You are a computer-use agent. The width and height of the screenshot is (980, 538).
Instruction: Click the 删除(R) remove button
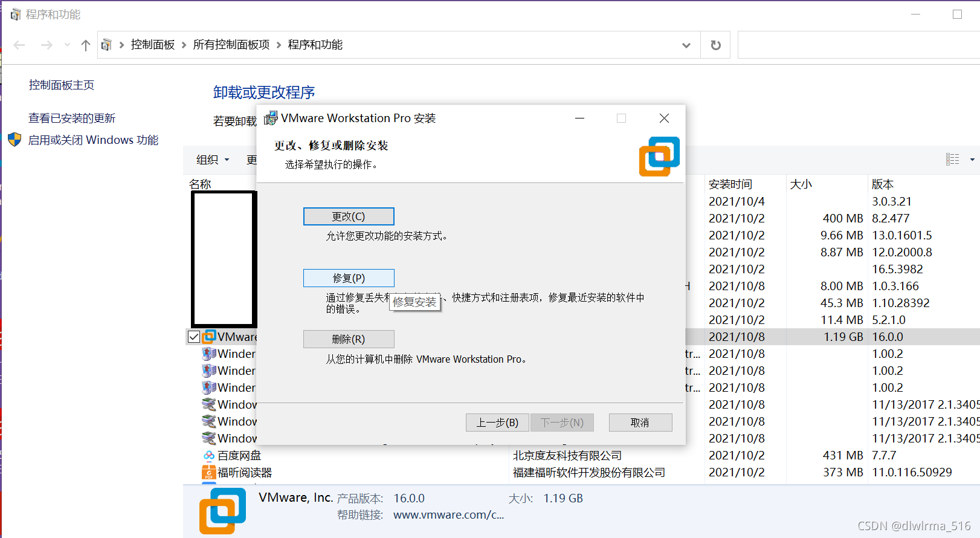[349, 339]
